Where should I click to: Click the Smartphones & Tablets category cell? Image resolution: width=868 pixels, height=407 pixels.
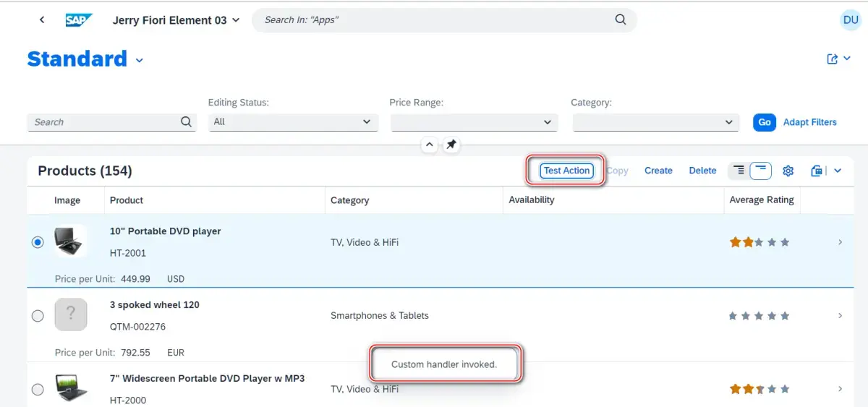380,316
